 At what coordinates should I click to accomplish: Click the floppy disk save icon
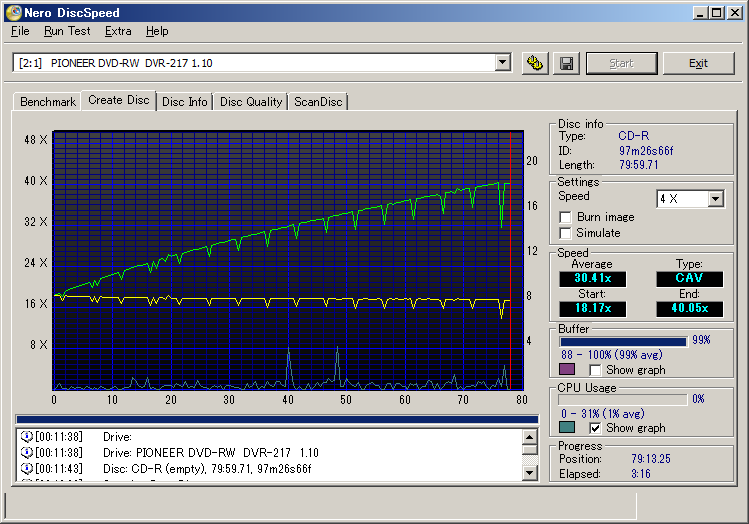[566, 63]
